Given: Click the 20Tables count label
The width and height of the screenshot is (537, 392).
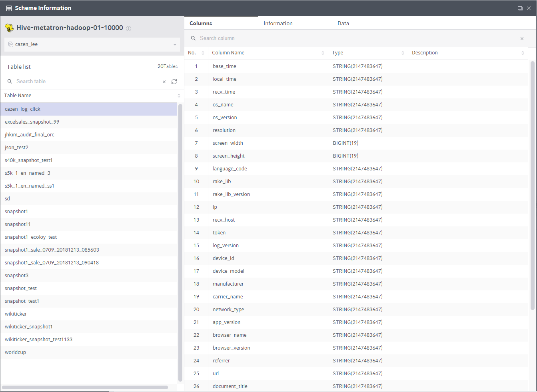Looking at the screenshot, I should [x=168, y=66].
